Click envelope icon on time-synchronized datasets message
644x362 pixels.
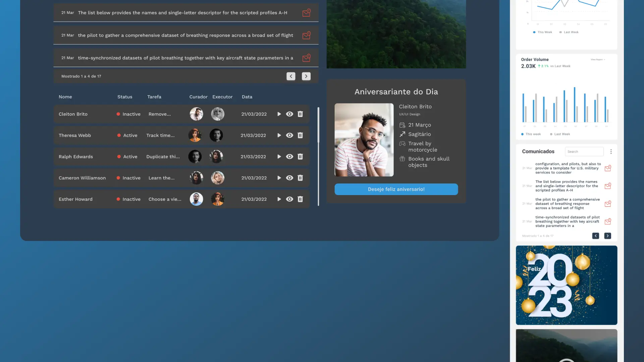[x=306, y=58]
